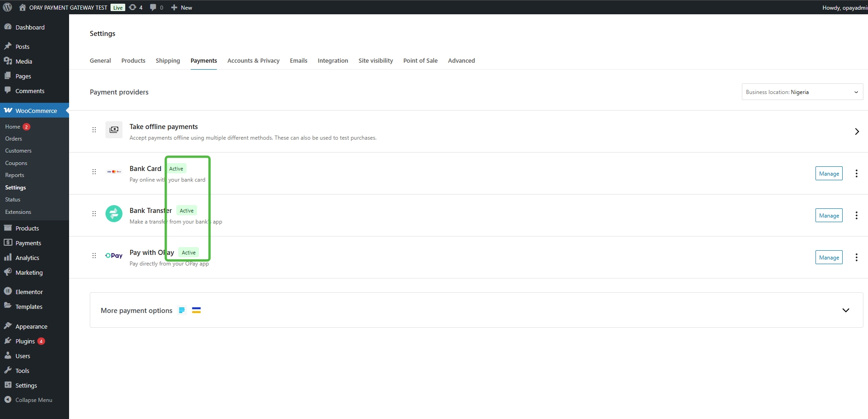Open the kebab menu for Bank Card provider
The height and width of the screenshot is (419, 868).
tap(856, 173)
